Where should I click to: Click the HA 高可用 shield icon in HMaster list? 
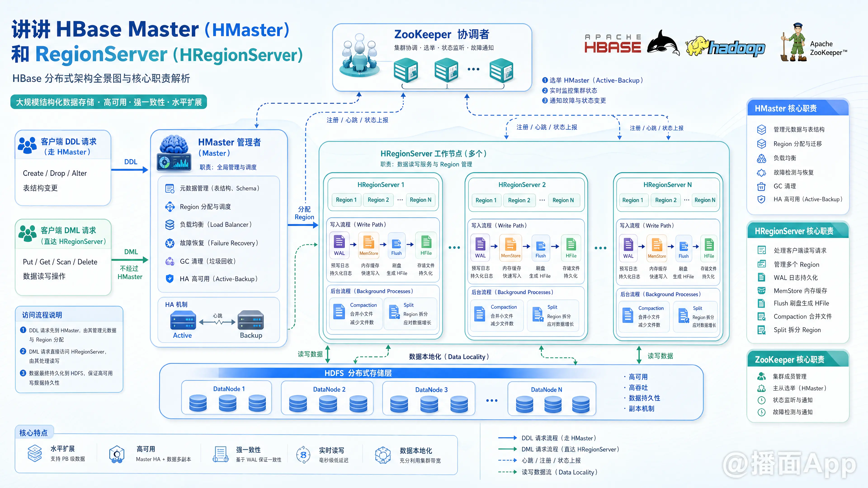pyautogui.click(x=170, y=279)
